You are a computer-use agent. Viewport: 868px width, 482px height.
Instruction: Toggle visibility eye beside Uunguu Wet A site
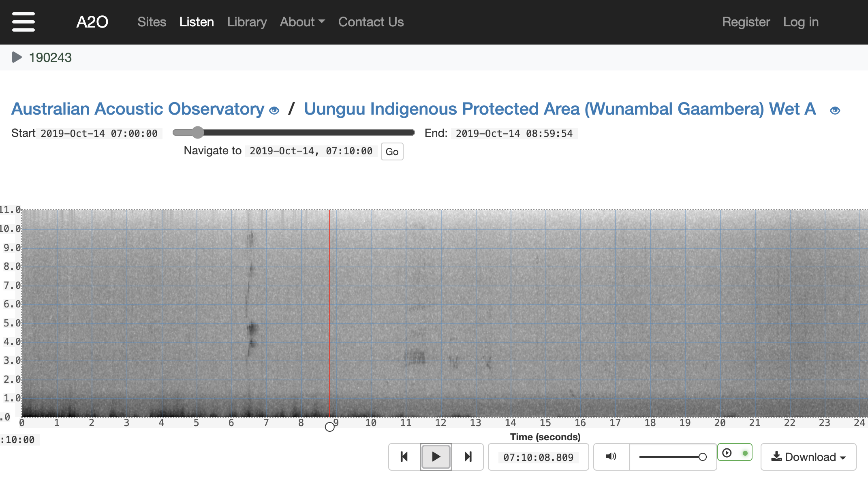(x=835, y=111)
